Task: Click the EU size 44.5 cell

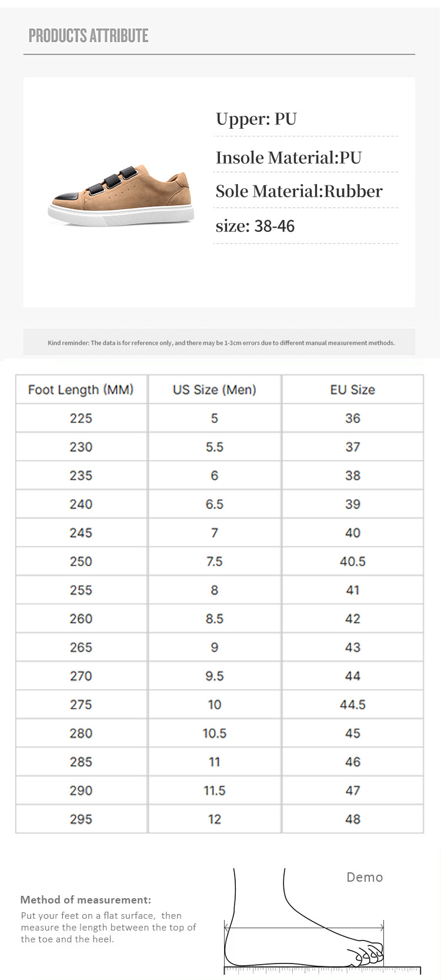Action: 353,705
